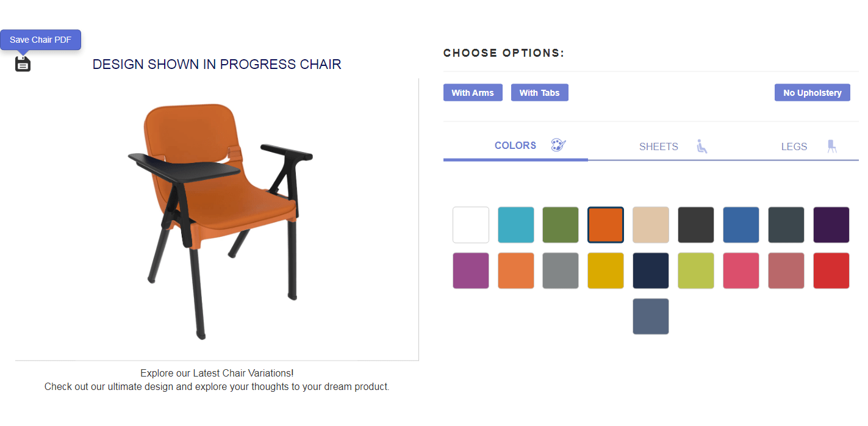This screenshot has width=868, height=426.
Task: Toggle the No Upholstery option
Action: pos(812,93)
